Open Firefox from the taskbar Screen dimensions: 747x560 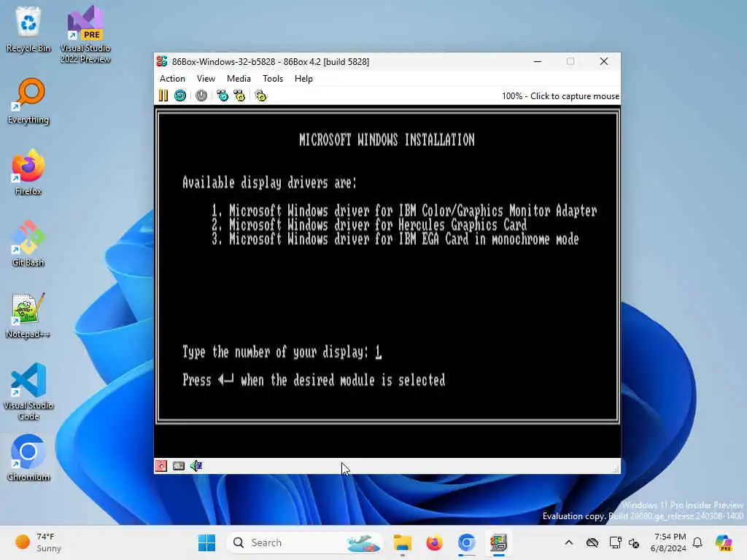click(x=435, y=542)
